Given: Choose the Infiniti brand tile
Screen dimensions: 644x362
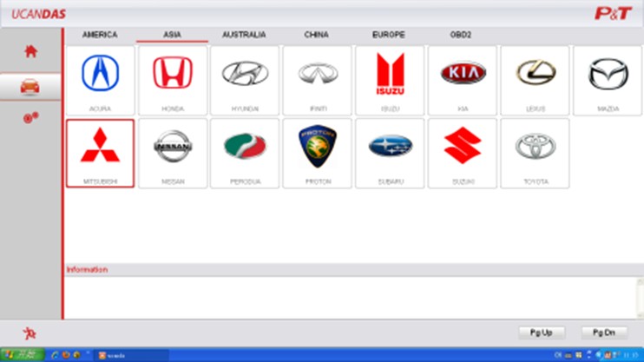Looking at the screenshot, I should pyautogui.click(x=318, y=81).
